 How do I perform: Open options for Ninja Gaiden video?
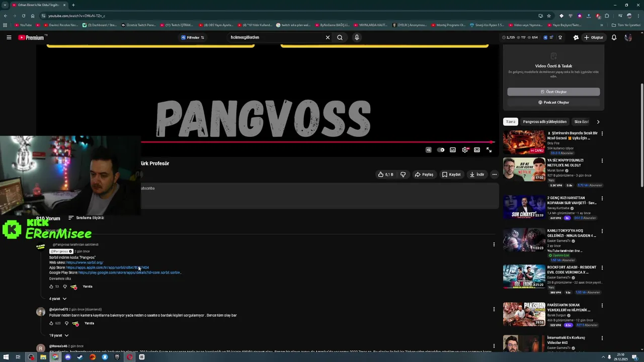pyautogui.click(x=602, y=231)
